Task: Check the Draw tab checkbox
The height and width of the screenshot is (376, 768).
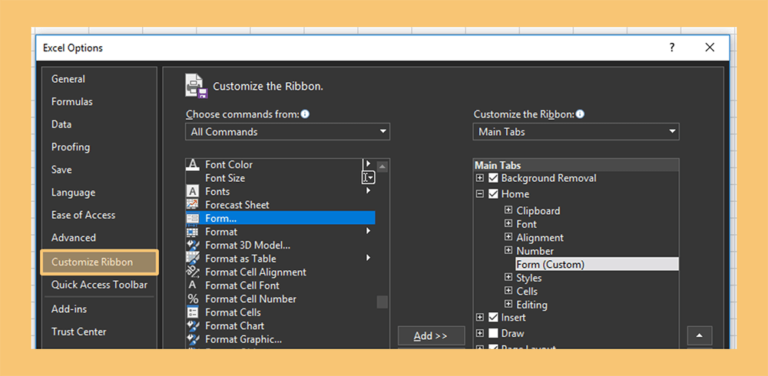Action: (493, 333)
